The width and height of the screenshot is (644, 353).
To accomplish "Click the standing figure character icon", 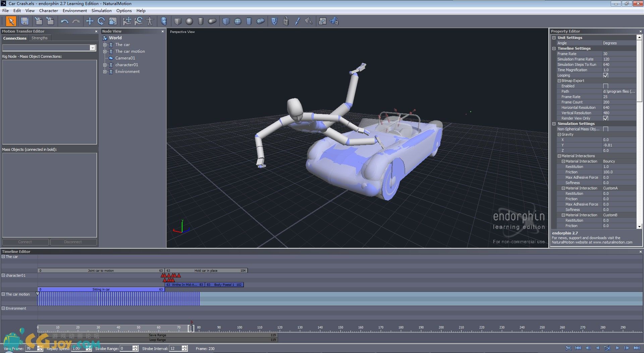I will (150, 21).
